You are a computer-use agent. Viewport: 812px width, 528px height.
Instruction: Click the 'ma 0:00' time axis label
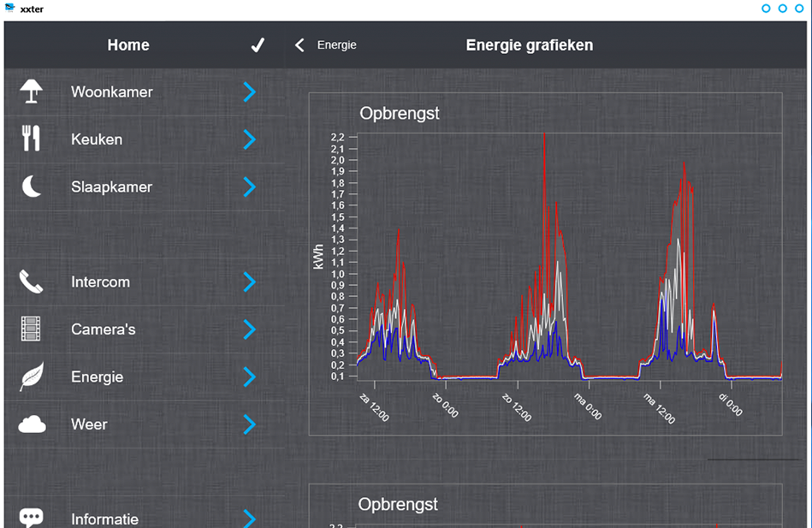coord(588,406)
